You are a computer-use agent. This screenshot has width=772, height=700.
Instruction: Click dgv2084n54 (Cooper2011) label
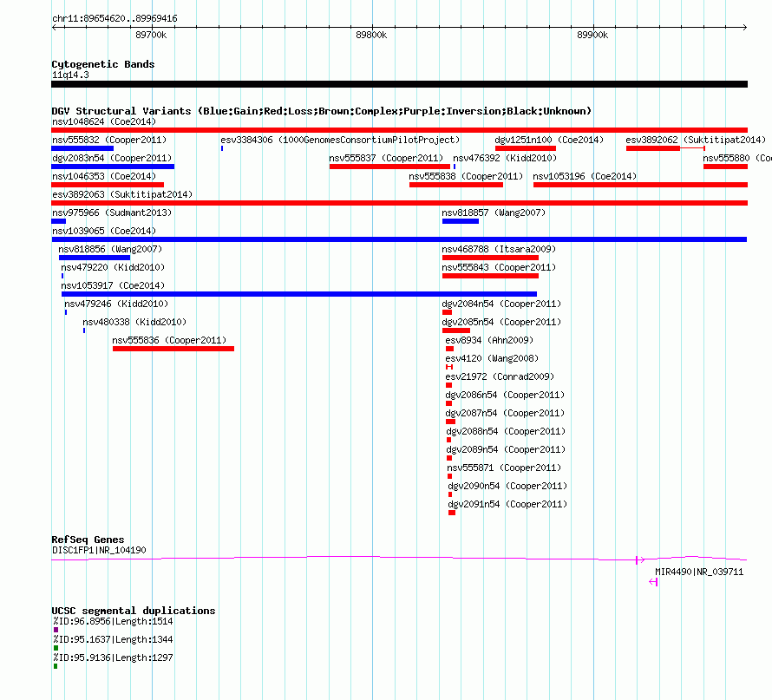click(501, 304)
